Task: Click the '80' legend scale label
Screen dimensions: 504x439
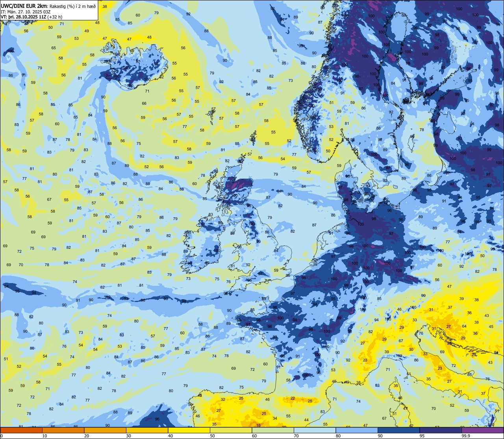Action: click(338, 436)
